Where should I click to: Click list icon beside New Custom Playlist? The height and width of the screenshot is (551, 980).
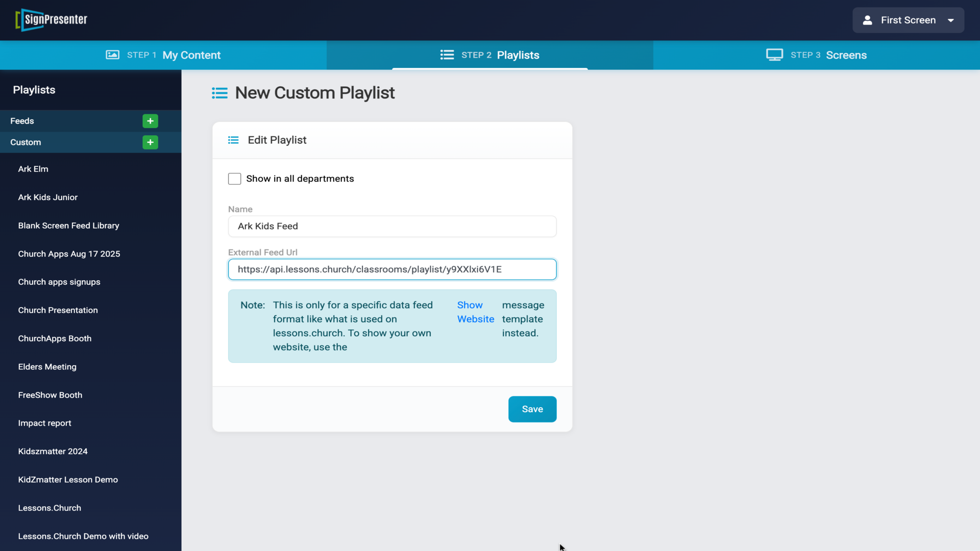click(219, 93)
